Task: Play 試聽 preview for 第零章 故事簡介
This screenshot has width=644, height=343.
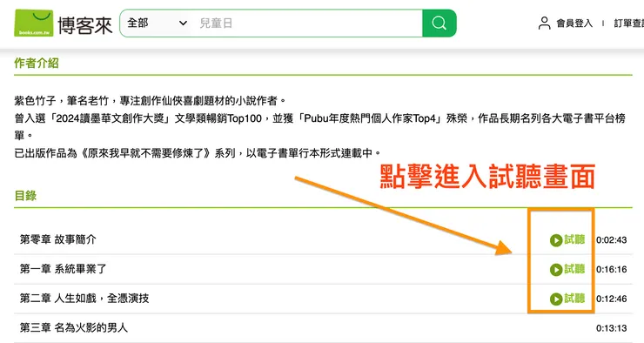Action: point(567,239)
